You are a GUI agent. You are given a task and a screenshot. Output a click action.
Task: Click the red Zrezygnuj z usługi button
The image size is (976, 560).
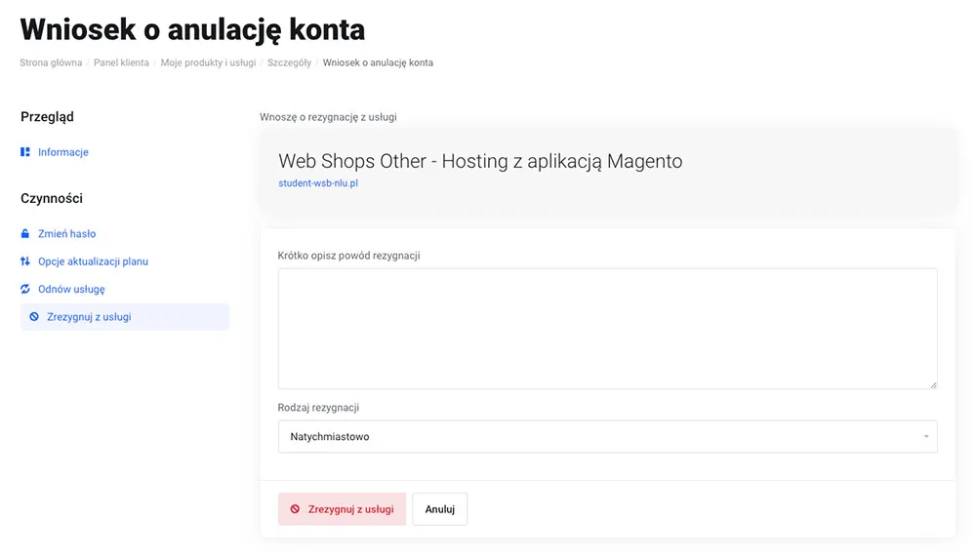click(x=342, y=509)
